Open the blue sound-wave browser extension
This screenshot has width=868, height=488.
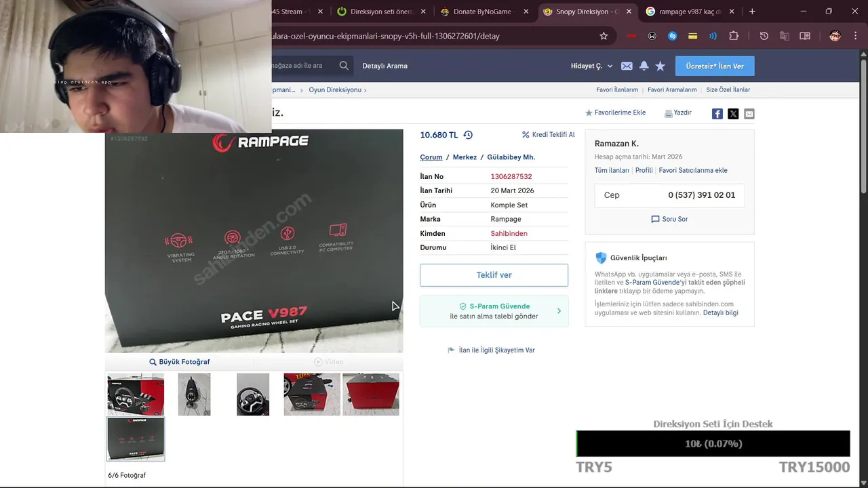point(713,36)
